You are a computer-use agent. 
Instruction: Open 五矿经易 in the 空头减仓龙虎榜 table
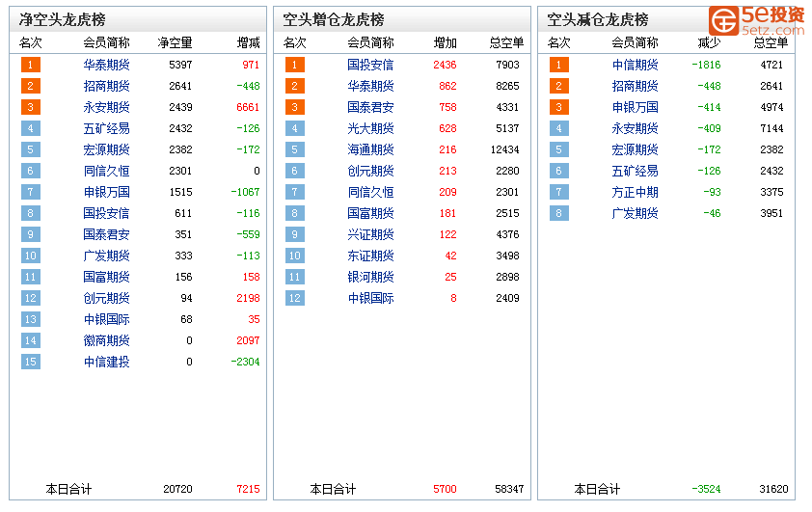point(635,171)
